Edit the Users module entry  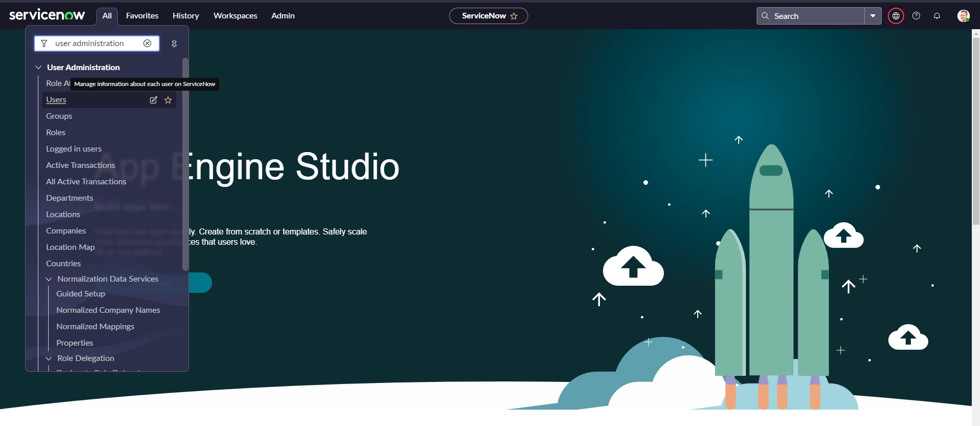(x=153, y=100)
